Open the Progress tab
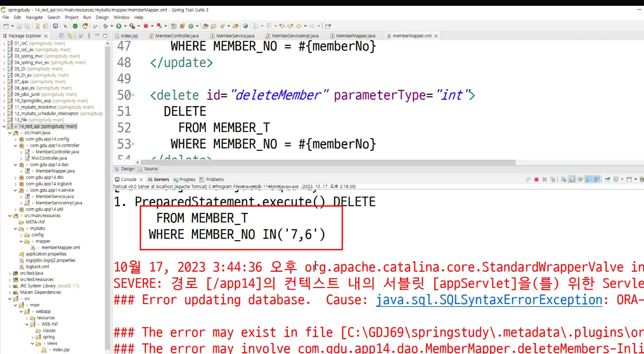This screenshot has height=354, width=644. tap(185, 179)
